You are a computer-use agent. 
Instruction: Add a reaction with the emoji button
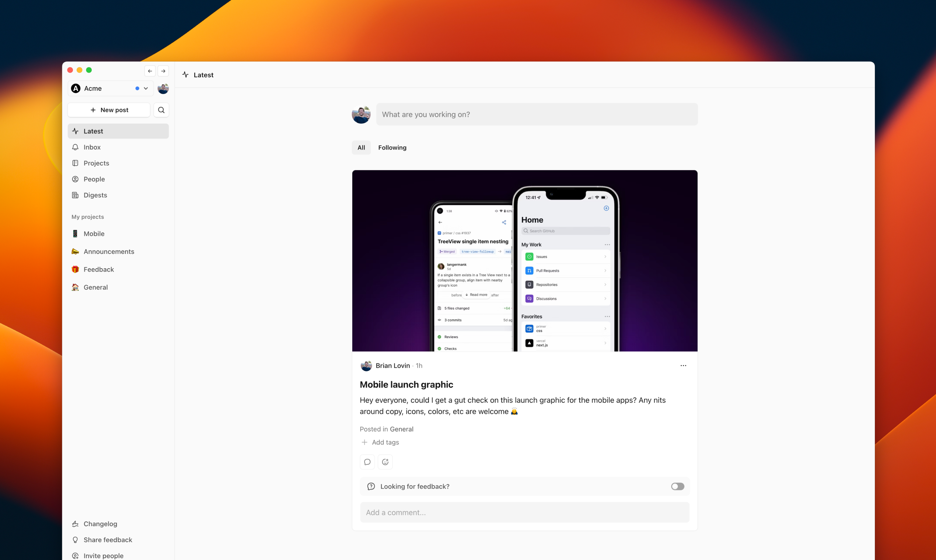tap(385, 462)
